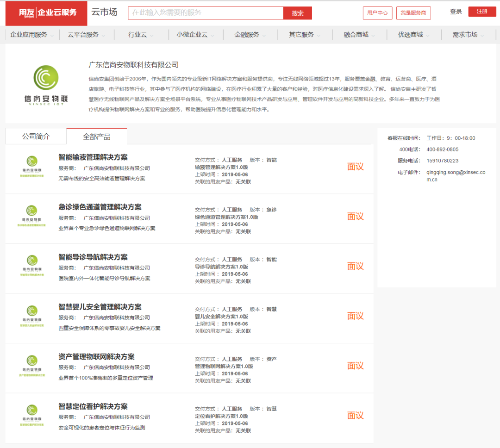Click 面议 price for 智慧定位看护解决方案
The width and height of the screenshot is (500, 448).
click(355, 415)
